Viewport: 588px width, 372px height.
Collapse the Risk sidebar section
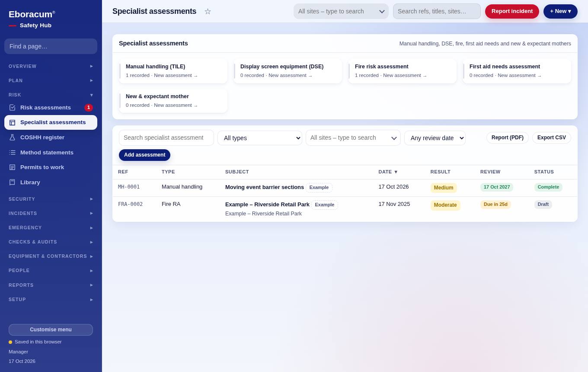[x=51, y=95]
